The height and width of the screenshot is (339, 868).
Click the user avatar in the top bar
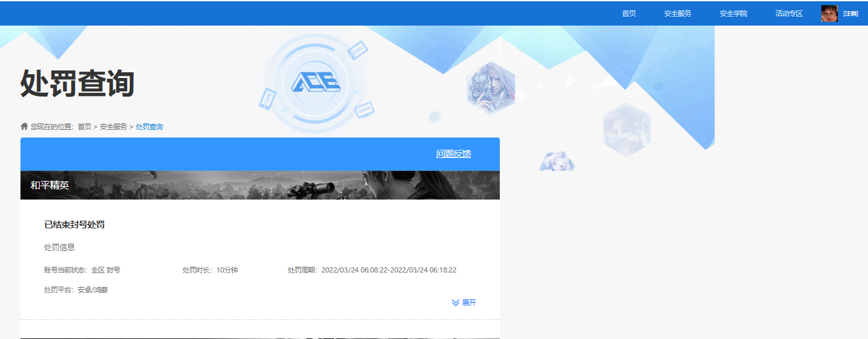[x=829, y=13]
